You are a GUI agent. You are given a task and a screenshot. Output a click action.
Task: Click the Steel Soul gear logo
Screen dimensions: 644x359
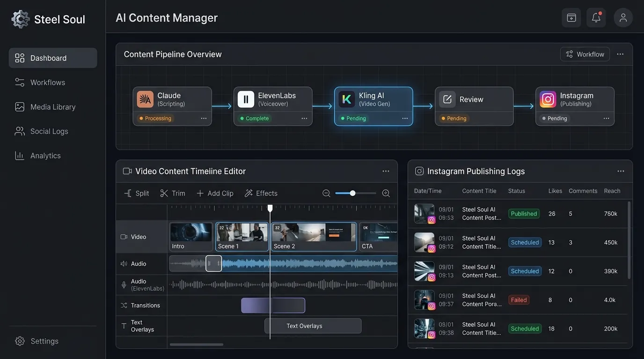21,19
